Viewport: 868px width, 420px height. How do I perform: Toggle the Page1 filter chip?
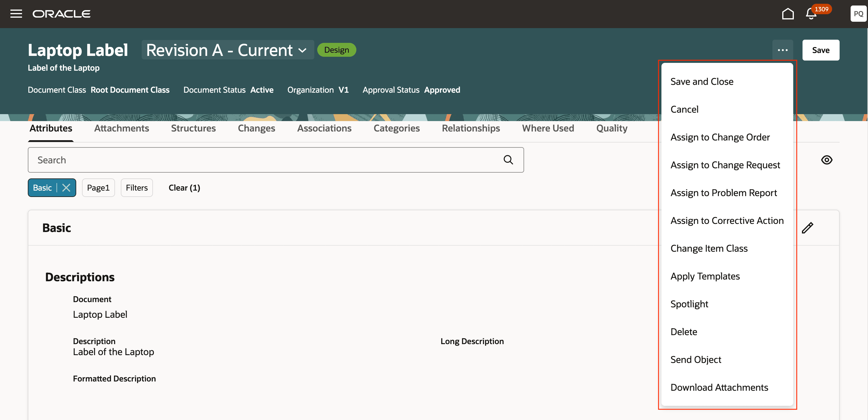pyautogui.click(x=98, y=188)
